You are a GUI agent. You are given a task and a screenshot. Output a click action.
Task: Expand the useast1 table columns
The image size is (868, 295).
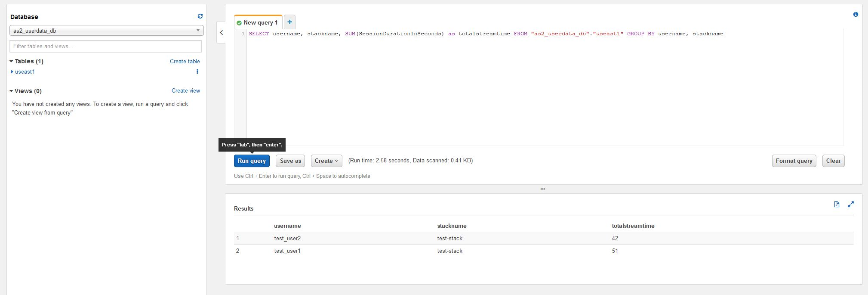12,71
